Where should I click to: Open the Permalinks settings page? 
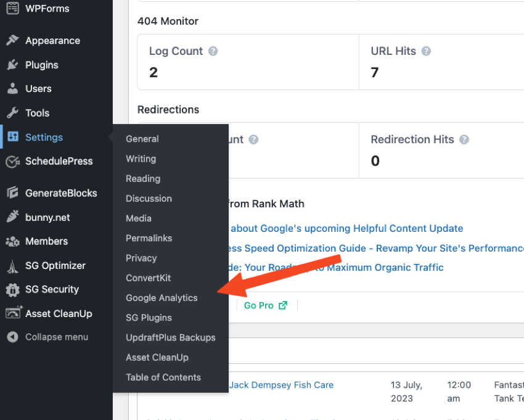click(x=149, y=238)
